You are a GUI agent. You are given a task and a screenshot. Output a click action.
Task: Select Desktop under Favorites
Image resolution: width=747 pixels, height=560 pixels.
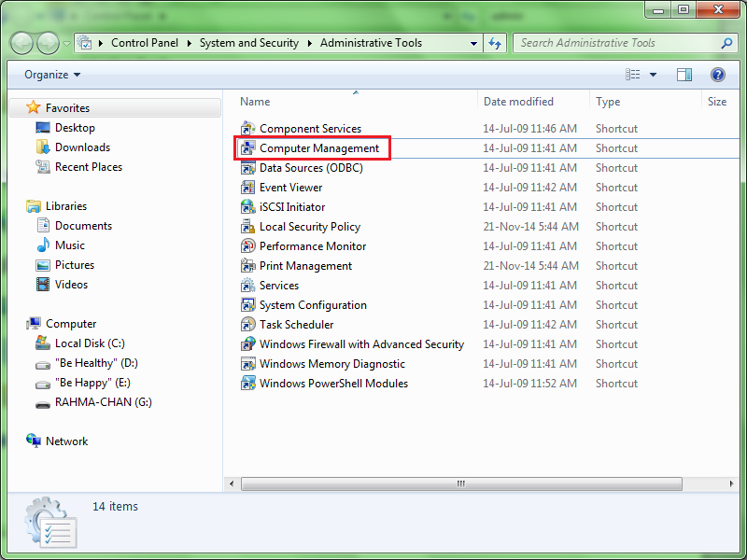tap(75, 128)
